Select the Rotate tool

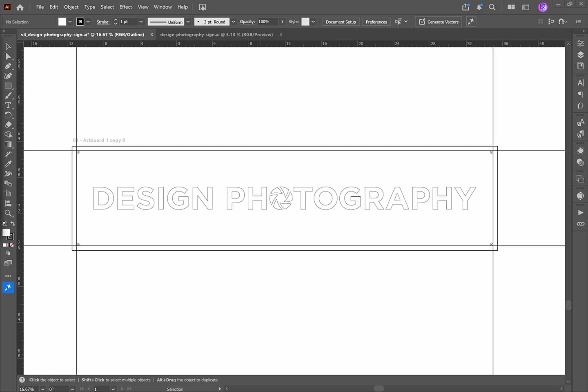point(8,115)
